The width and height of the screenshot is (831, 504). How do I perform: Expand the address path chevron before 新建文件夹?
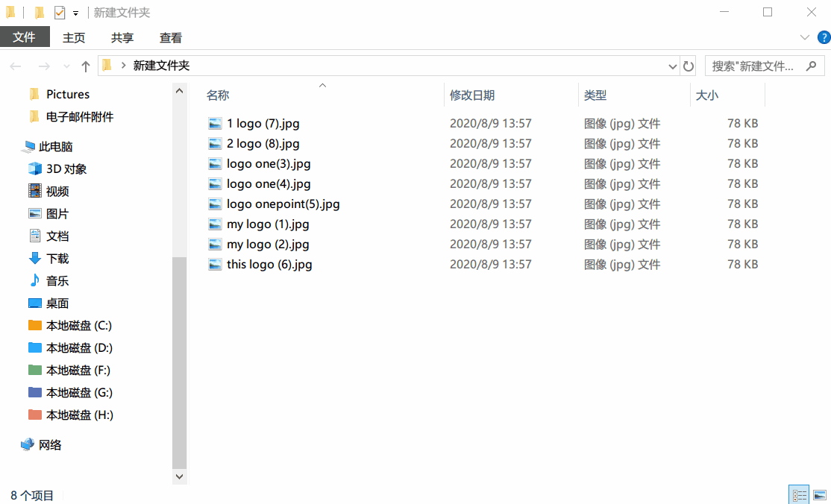pos(124,65)
